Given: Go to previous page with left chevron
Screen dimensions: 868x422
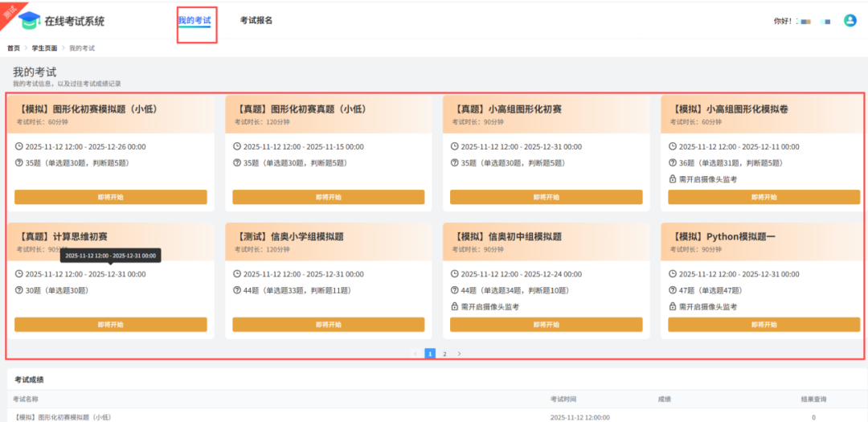Looking at the screenshot, I should tap(416, 354).
